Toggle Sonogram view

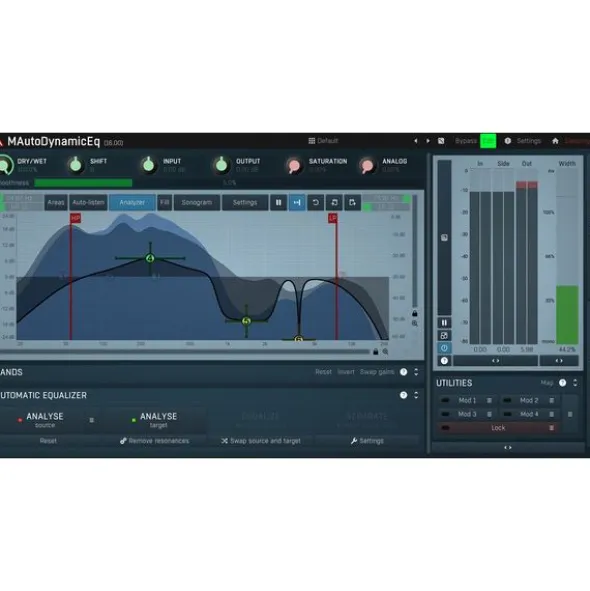pyautogui.click(x=197, y=202)
